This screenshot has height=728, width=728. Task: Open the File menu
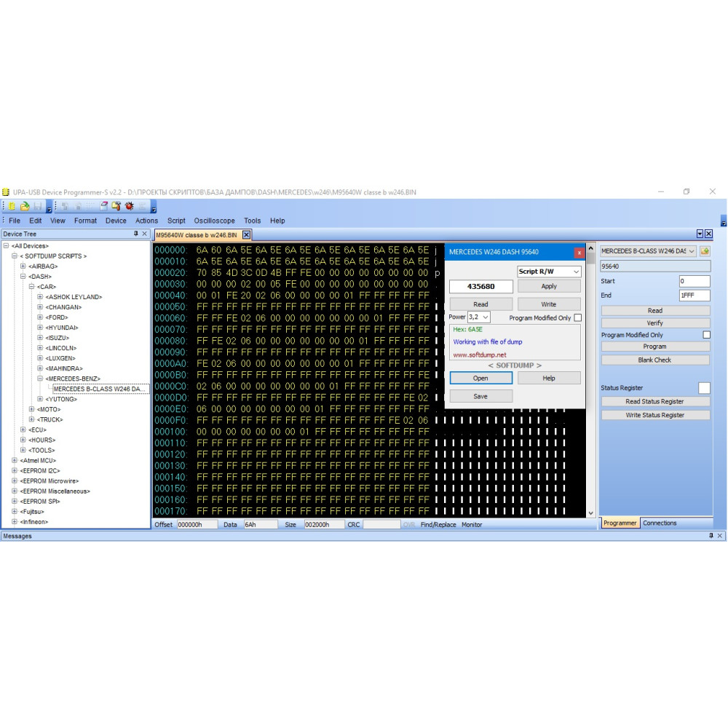[15, 221]
